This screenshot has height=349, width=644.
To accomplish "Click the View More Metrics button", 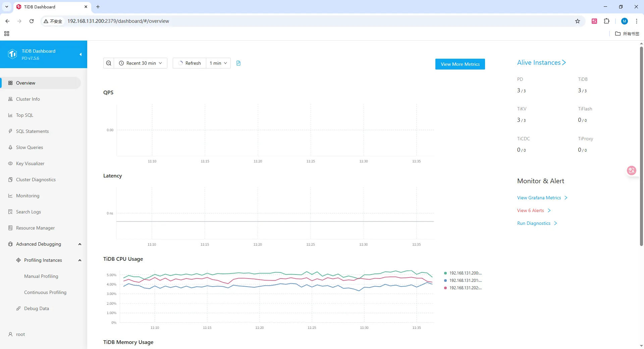I will pyautogui.click(x=460, y=64).
